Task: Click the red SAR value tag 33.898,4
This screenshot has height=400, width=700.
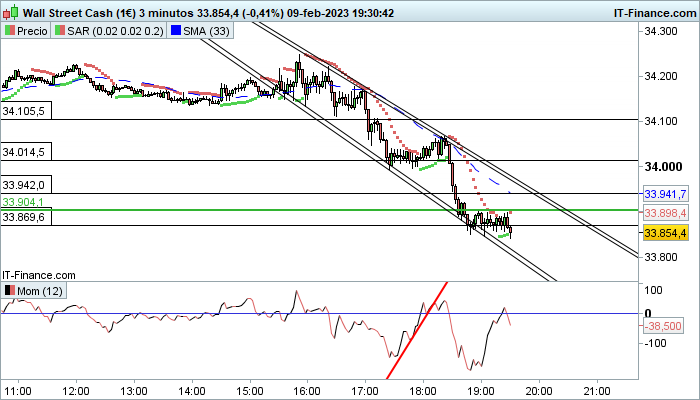Action: [x=665, y=213]
